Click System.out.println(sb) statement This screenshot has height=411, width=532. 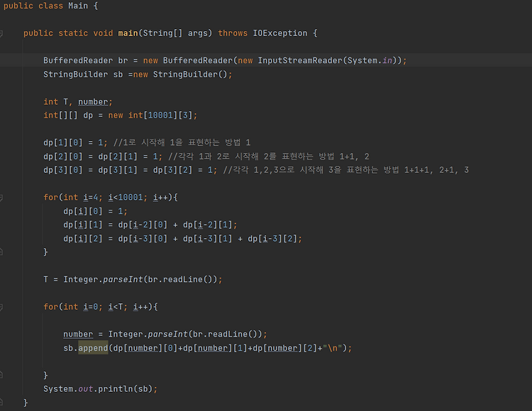(x=101, y=389)
